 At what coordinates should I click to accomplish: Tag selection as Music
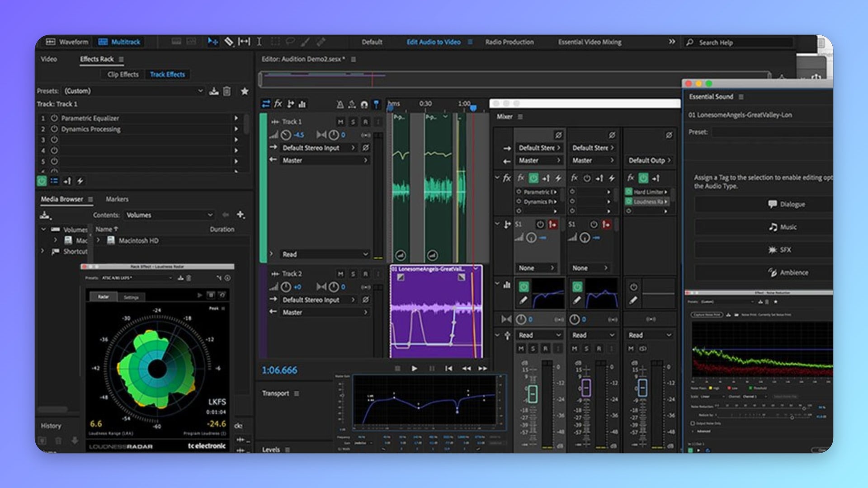coord(764,227)
